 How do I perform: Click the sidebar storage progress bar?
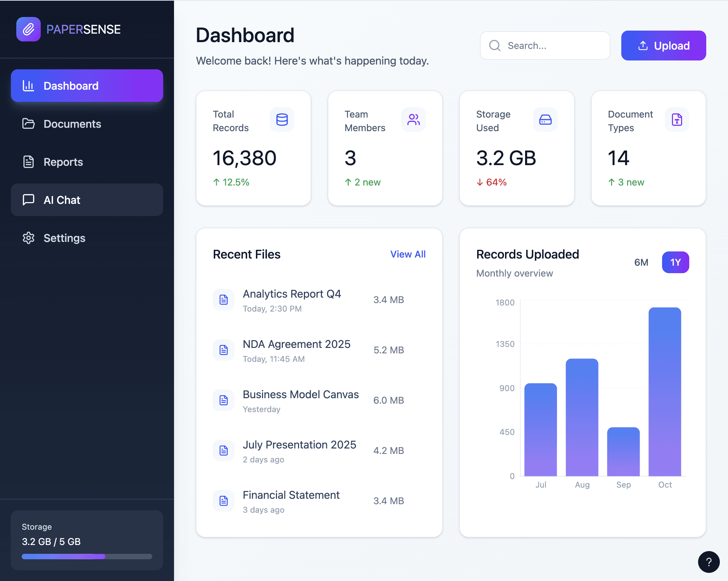87,557
